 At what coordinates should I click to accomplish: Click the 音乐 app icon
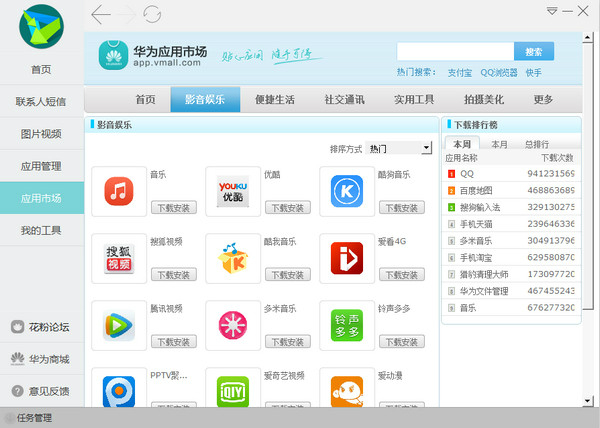[x=119, y=191]
